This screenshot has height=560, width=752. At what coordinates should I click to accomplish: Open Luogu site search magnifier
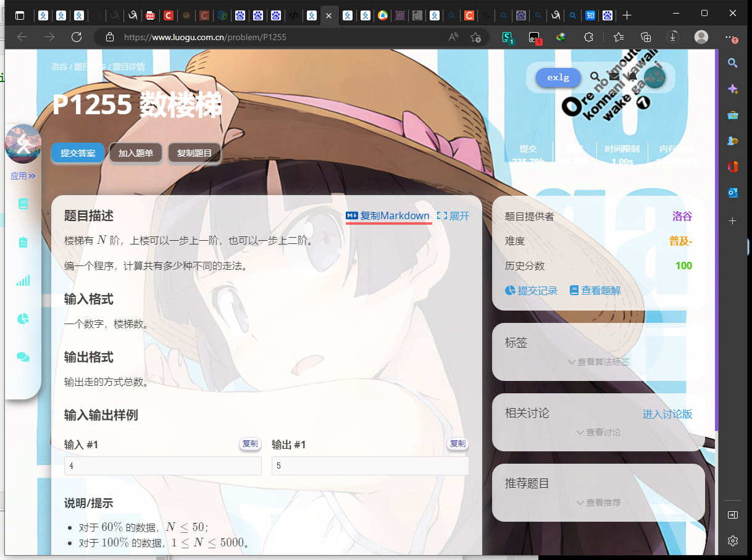pos(595,77)
